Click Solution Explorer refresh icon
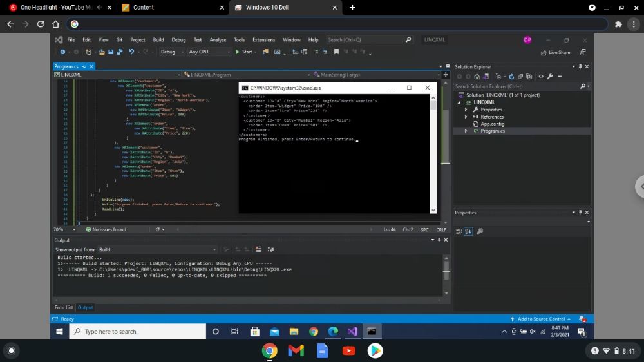 click(511, 77)
